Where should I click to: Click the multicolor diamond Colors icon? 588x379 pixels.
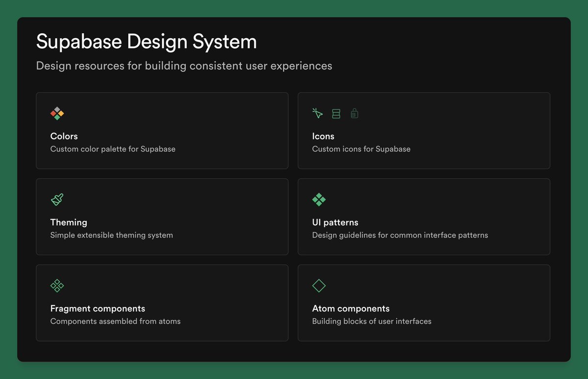pyautogui.click(x=57, y=114)
